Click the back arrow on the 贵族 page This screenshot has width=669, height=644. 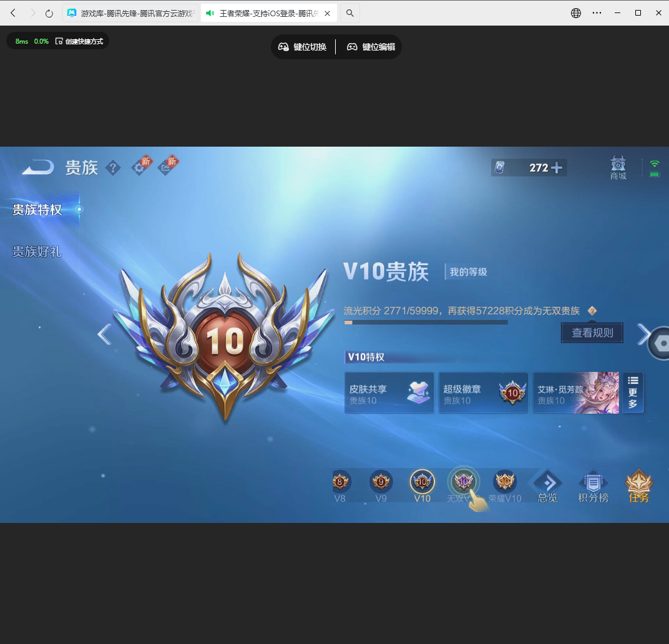tap(36, 167)
